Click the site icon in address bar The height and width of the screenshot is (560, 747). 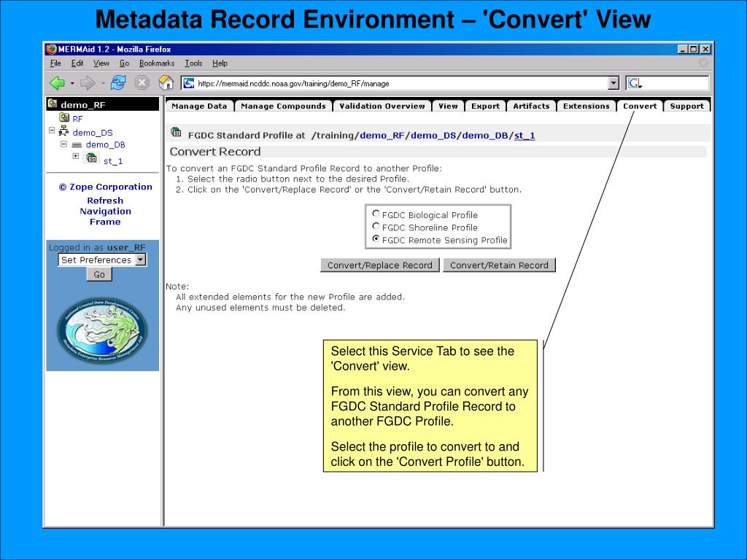pyautogui.click(x=189, y=83)
